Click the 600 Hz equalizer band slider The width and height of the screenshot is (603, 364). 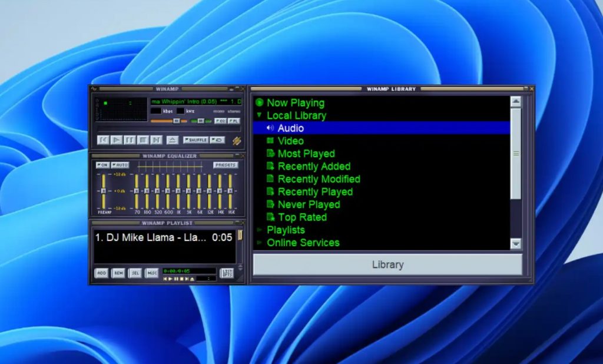pyautogui.click(x=168, y=191)
